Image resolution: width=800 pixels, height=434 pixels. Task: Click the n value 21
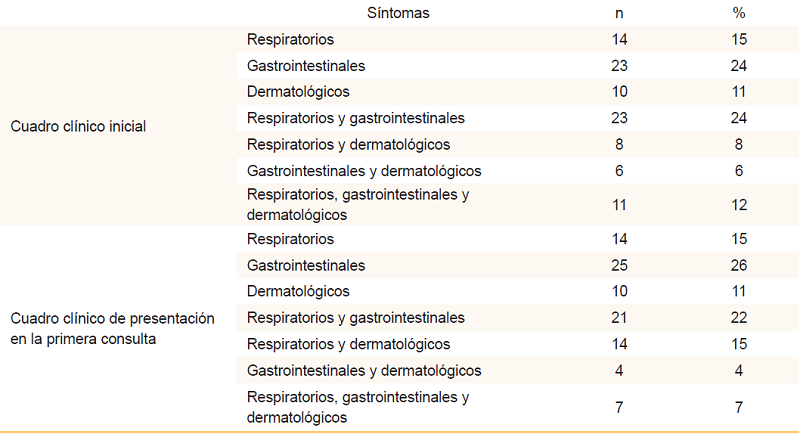pyautogui.click(x=620, y=318)
